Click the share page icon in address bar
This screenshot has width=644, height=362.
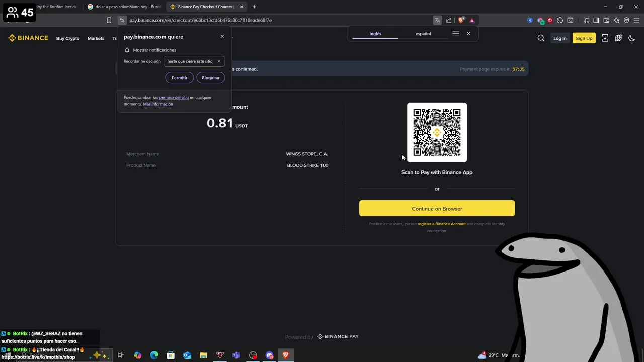click(x=449, y=20)
